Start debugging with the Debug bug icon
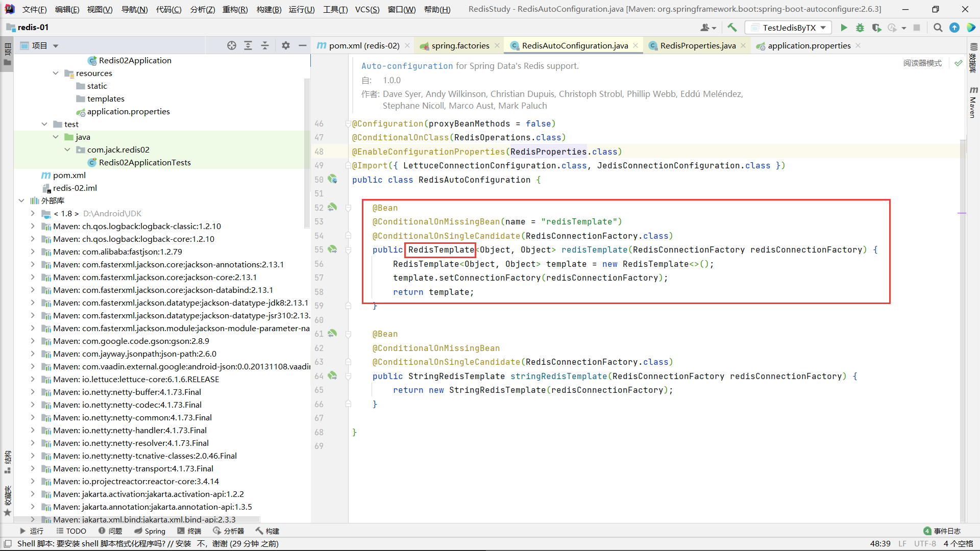This screenshot has height=551, width=980. [860, 28]
